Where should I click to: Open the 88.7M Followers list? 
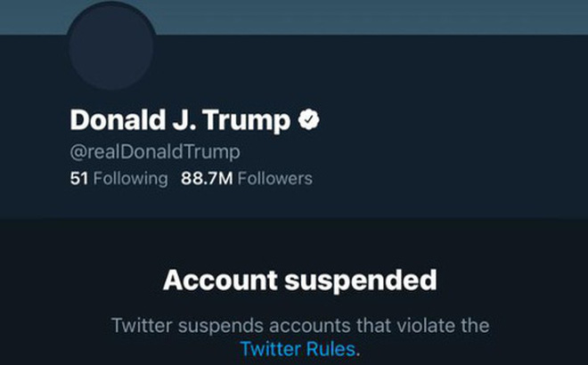coord(247,178)
